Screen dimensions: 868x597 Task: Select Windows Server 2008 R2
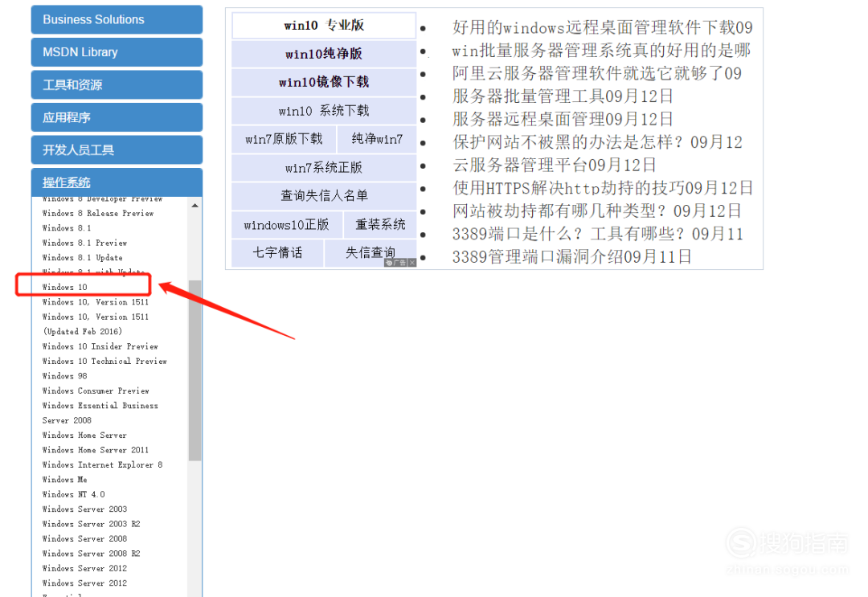click(92, 554)
